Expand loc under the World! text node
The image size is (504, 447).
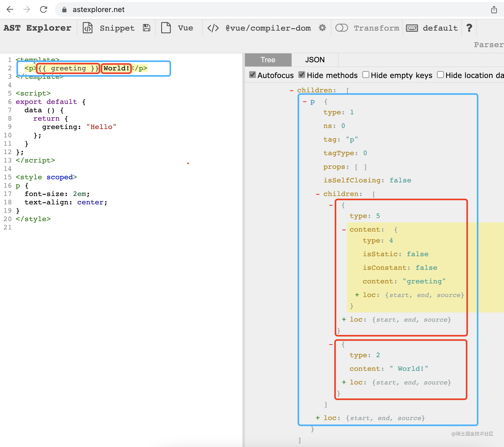pos(344,382)
